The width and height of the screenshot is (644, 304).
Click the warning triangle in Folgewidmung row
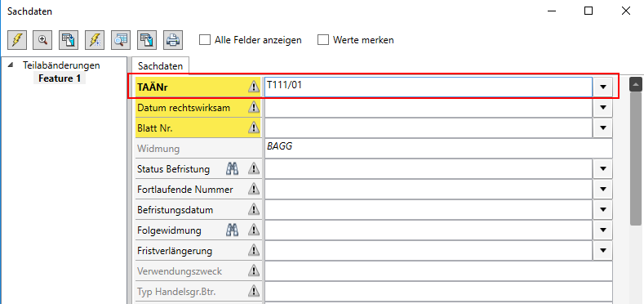tap(254, 230)
